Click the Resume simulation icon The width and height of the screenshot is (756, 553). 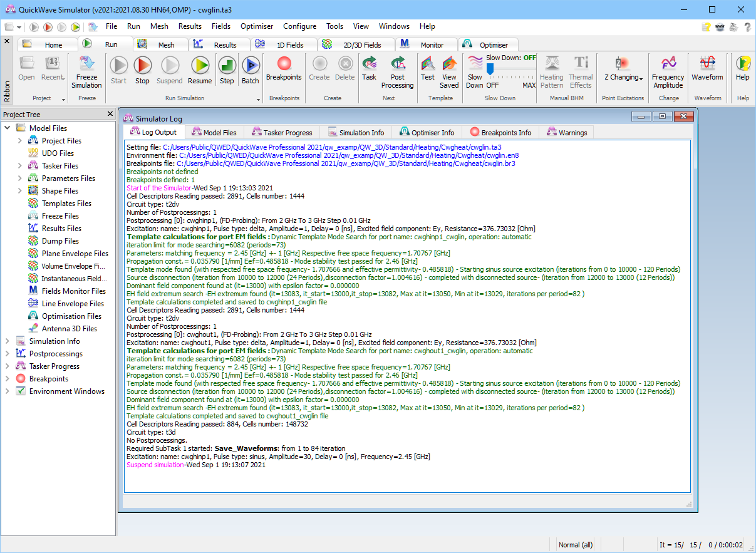pyautogui.click(x=200, y=65)
